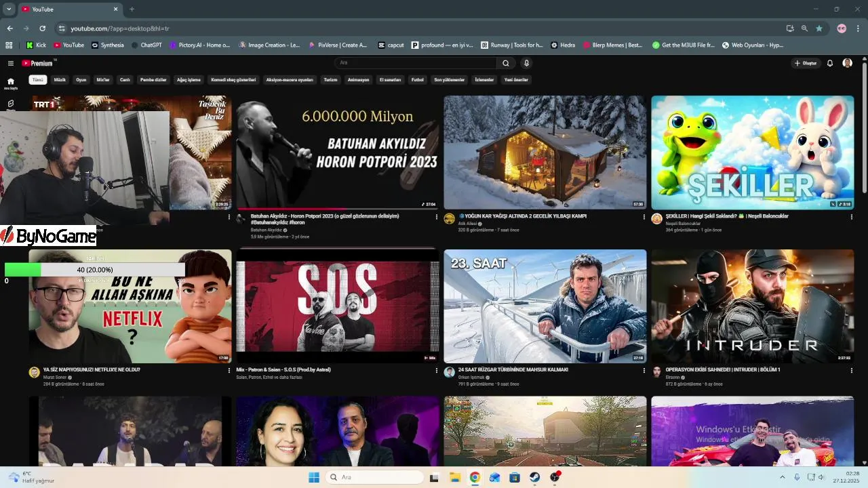The image size is (868, 488).
Task: Open the Web Oyunları bookmark
Action: (x=753, y=45)
